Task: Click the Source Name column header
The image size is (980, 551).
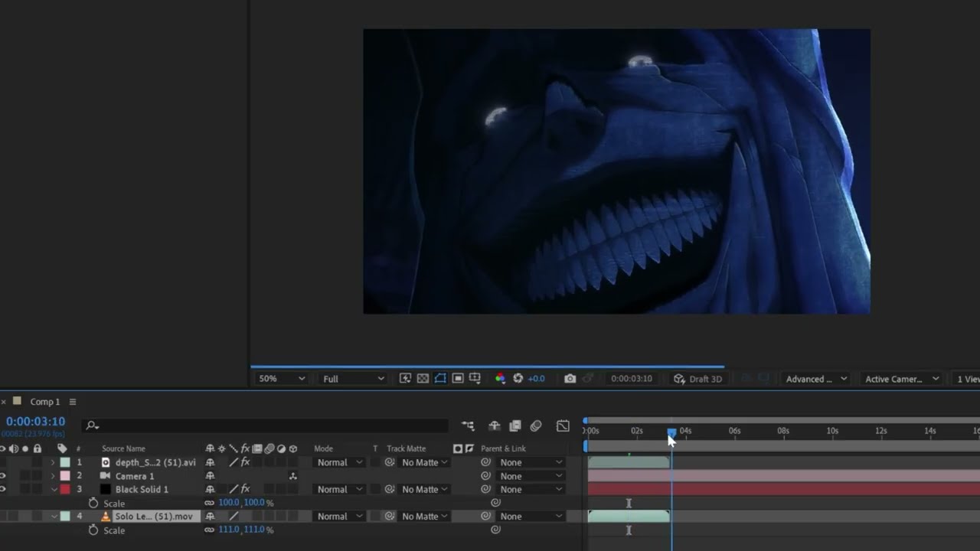Action: [123, 449]
